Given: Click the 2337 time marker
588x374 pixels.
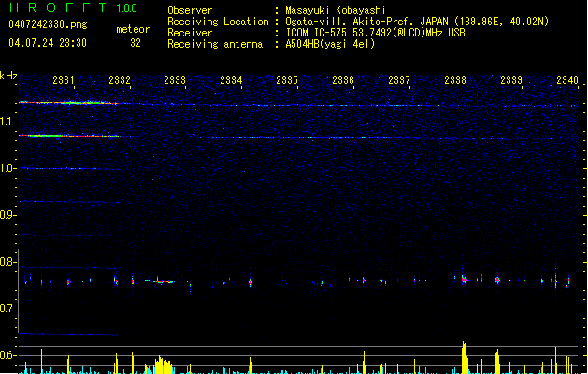Looking at the screenshot, I should (x=399, y=80).
